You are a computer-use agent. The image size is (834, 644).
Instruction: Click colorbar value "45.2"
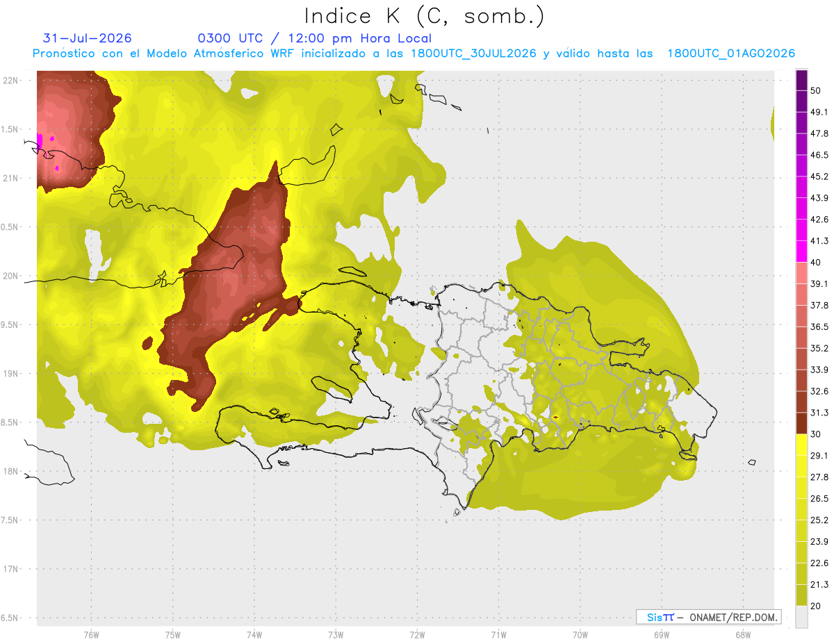819,177
